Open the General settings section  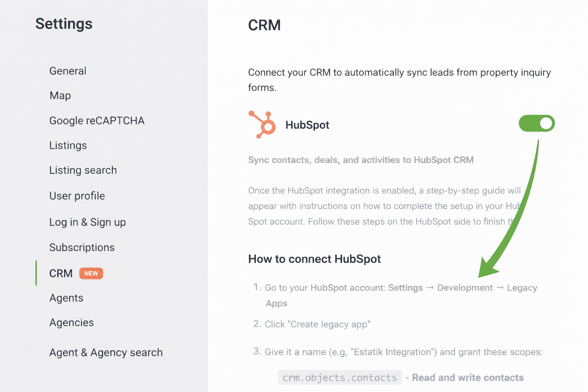coord(68,71)
